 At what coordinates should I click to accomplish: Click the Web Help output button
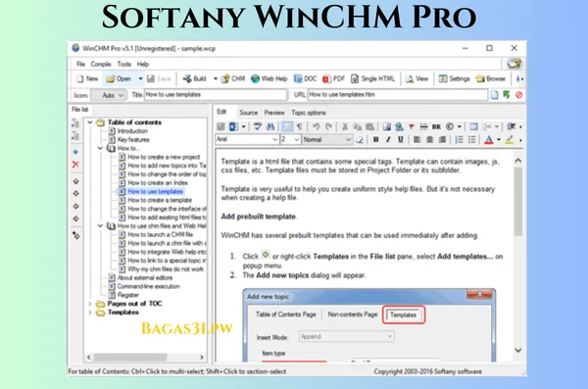(x=269, y=78)
